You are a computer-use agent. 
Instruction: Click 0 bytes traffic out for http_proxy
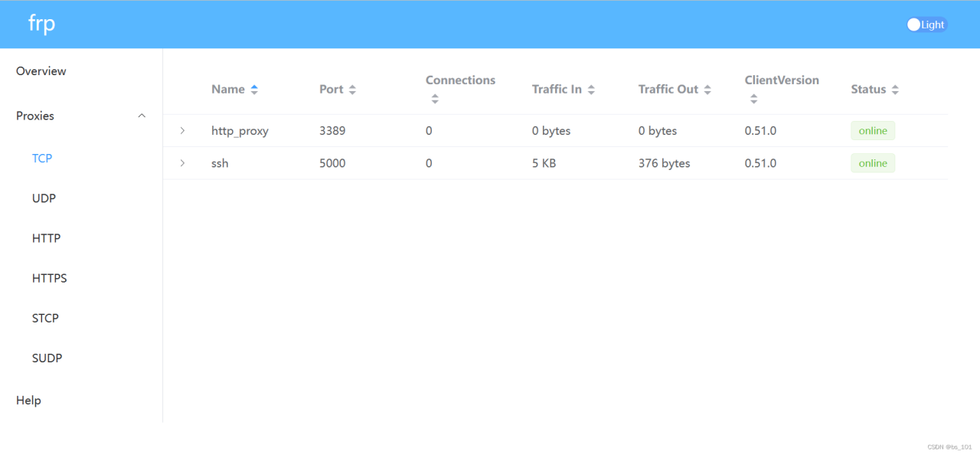pyautogui.click(x=658, y=131)
